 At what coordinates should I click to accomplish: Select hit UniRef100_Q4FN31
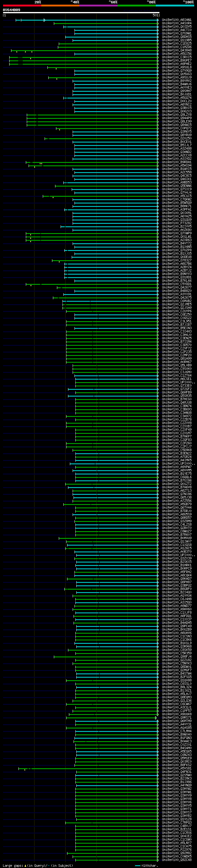[177, 772]
